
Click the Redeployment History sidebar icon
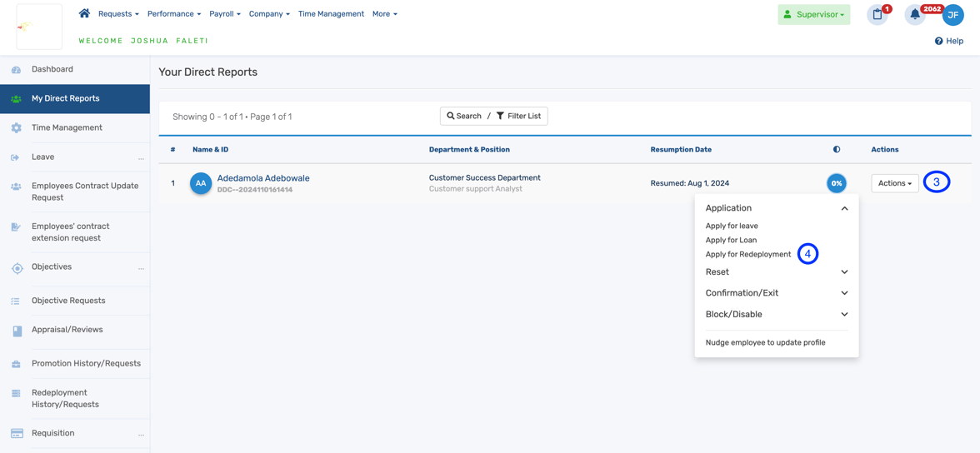(17, 394)
